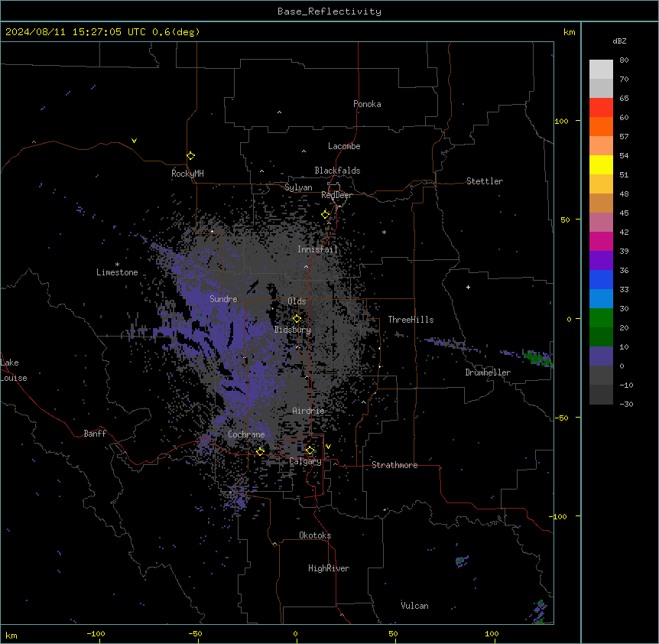Pick the dark green 10-20 dBZ legend swatch

pos(601,337)
